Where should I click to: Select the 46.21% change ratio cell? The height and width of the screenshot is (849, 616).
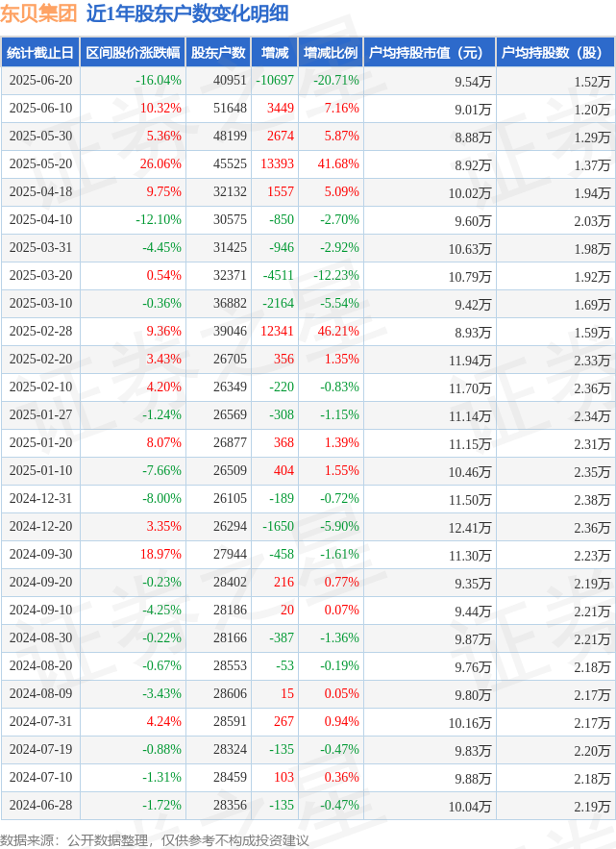click(x=338, y=331)
